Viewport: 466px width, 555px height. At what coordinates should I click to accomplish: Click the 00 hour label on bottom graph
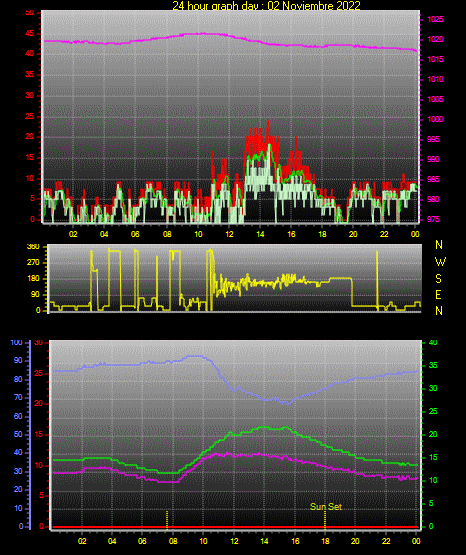[x=416, y=541]
